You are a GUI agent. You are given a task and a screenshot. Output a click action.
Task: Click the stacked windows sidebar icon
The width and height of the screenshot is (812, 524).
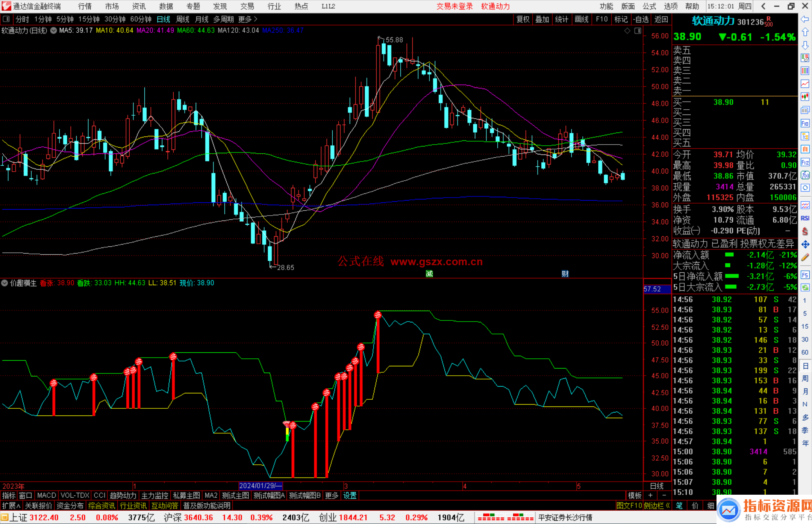click(805, 110)
